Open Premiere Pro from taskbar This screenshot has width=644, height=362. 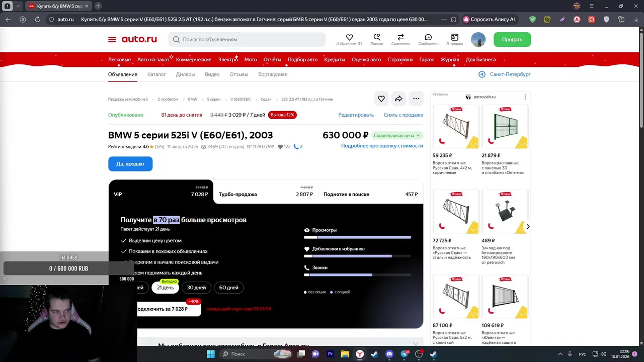331,354
